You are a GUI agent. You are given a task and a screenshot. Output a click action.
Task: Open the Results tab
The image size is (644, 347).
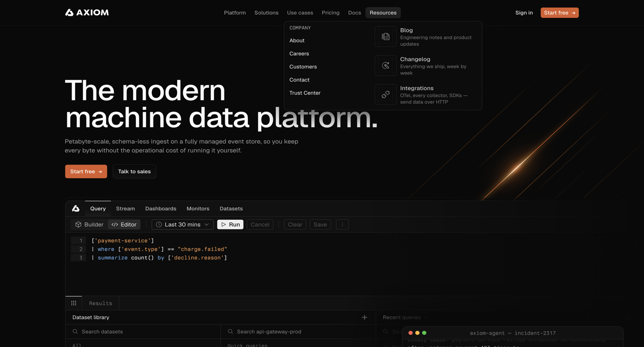[x=101, y=303]
